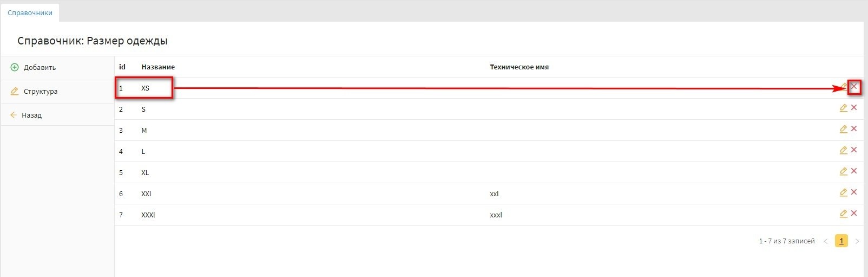Delete the S size row
Viewport: 868px width, 277px height.
[854, 108]
